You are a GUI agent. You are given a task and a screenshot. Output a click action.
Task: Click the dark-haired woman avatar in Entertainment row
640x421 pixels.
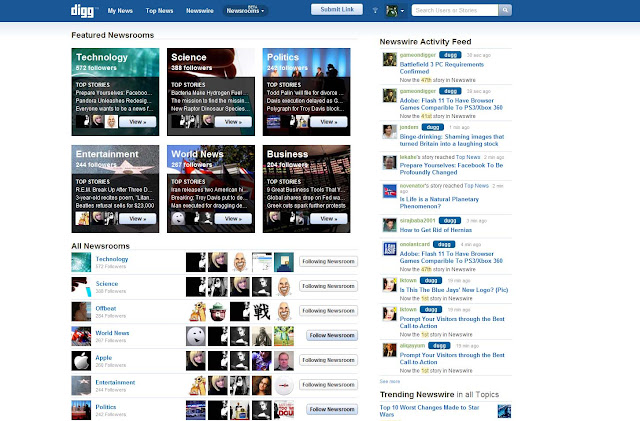tap(262, 385)
